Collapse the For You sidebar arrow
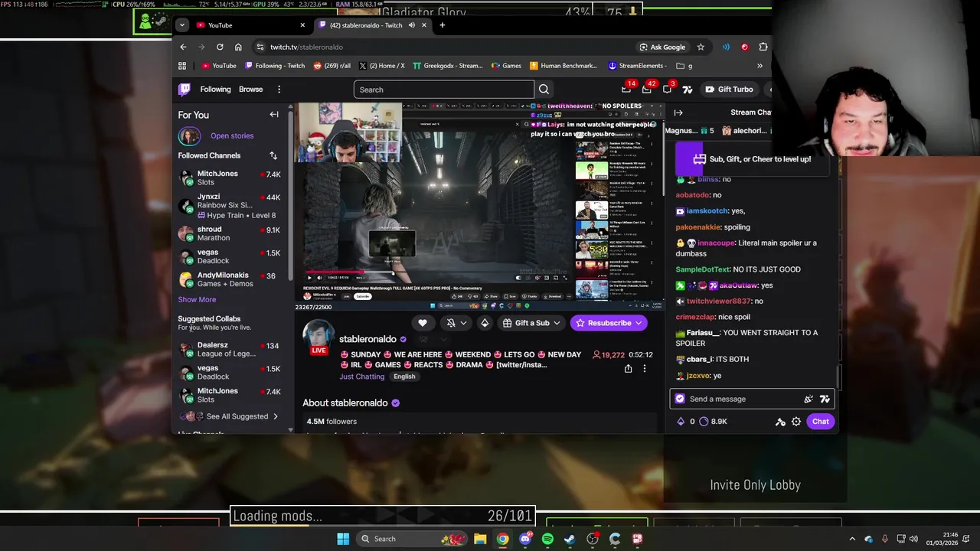980x551 pixels. click(274, 115)
